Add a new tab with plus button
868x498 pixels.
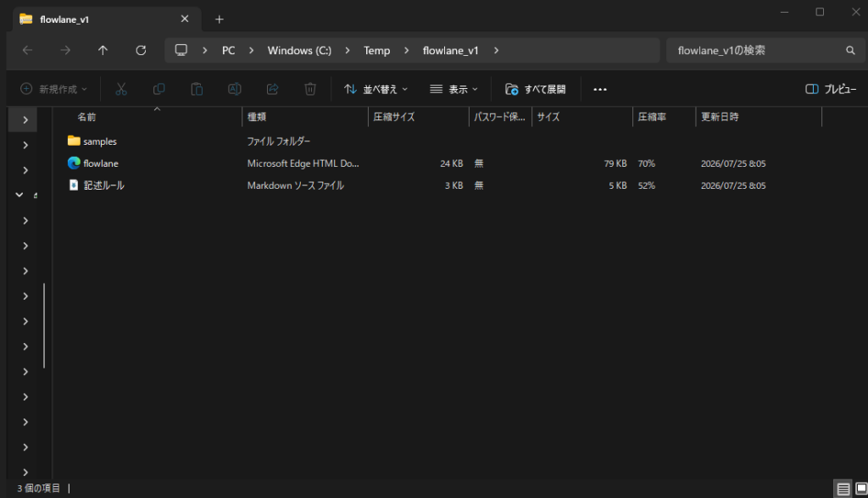220,19
